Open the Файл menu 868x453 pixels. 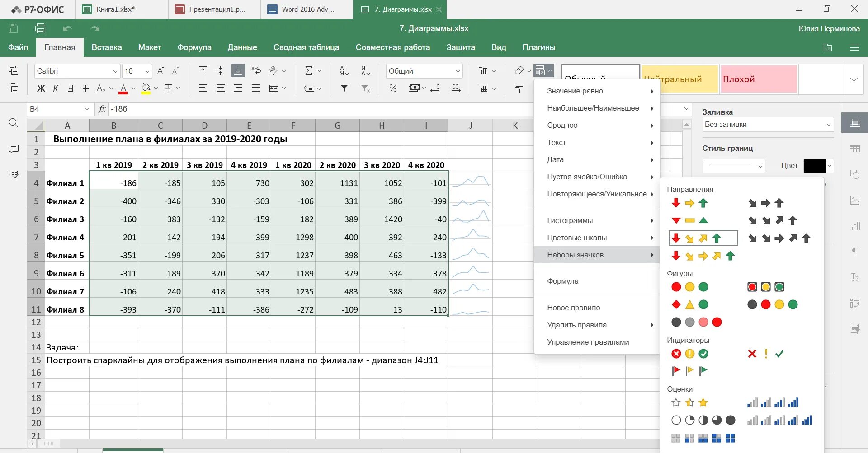(x=18, y=47)
